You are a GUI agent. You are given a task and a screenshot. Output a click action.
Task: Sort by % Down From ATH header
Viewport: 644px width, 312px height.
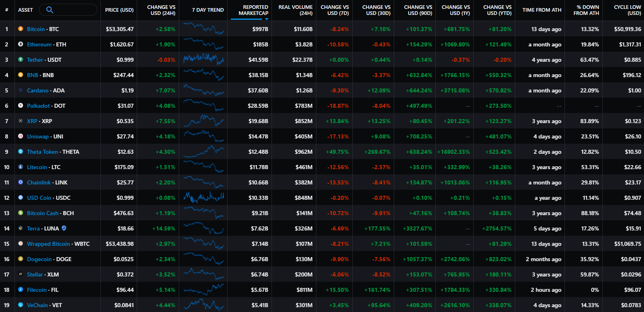click(586, 10)
